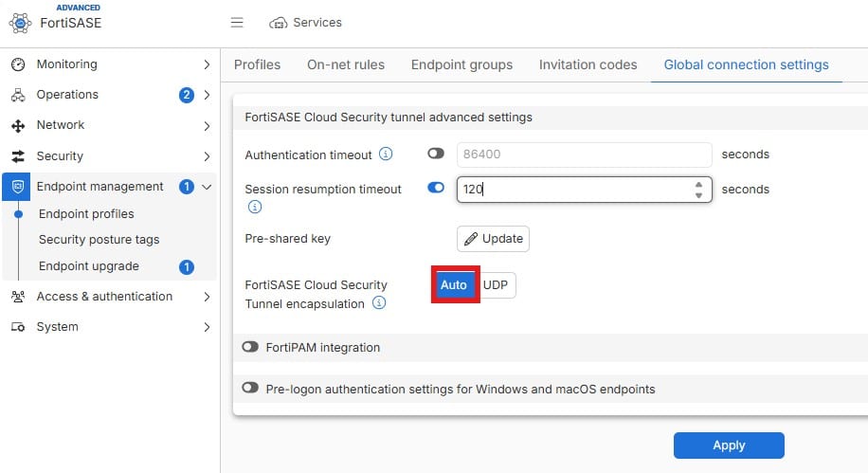Screen dimensions: 868x473
Task: Click the FortiSASE product name text
Action: [x=71, y=24]
